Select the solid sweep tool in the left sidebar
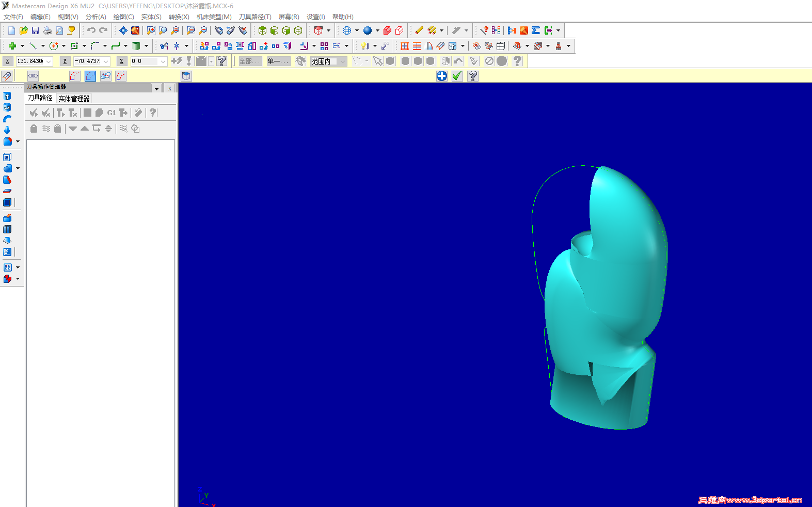 (x=7, y=119)
